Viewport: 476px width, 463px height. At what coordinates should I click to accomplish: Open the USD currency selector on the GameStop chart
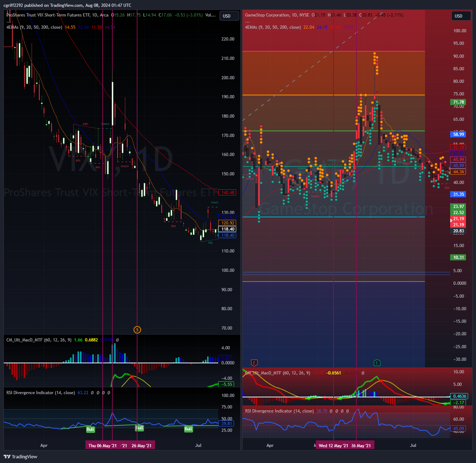coord(461,16)
